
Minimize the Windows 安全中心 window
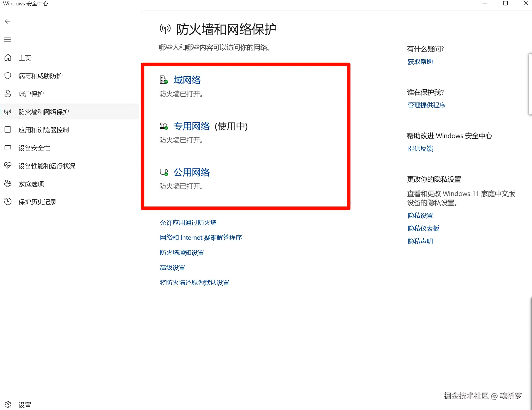point(485,3)
